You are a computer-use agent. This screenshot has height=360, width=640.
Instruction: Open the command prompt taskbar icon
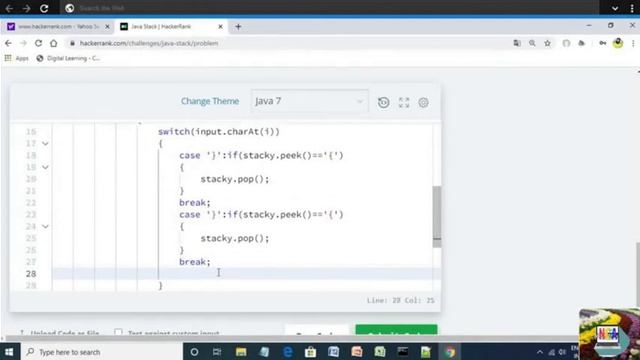(x=403, y=352)
